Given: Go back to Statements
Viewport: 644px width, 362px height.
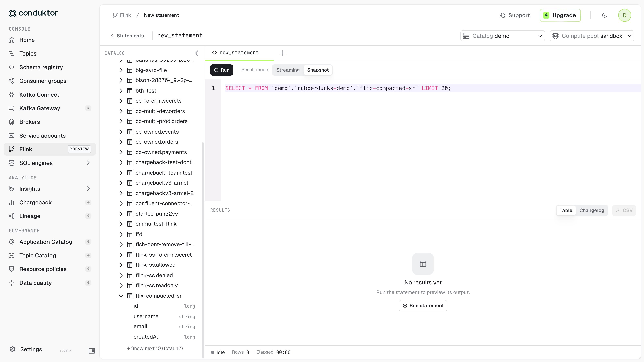Looking at the screenshot, I should click(x=127, y=36).
